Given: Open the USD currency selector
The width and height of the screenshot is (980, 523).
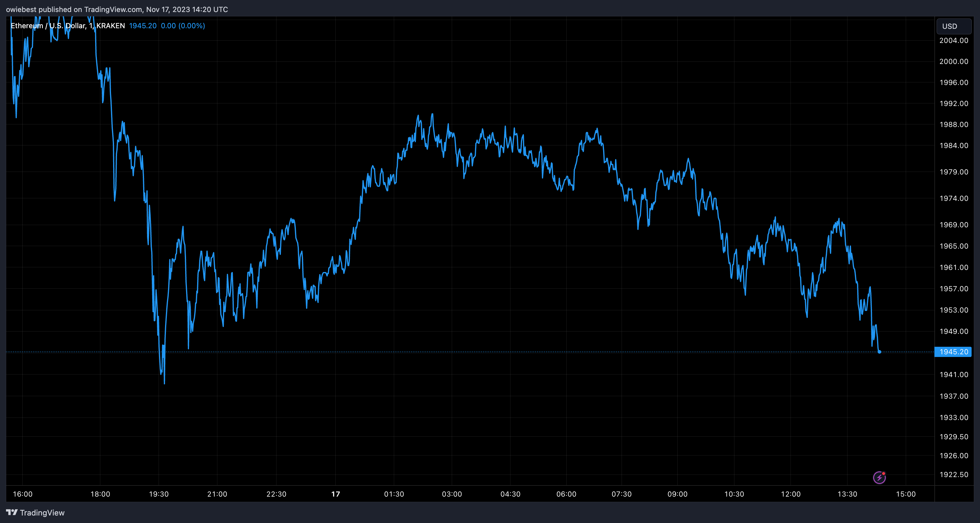Looking at the screenshot, I should [954, 26].
